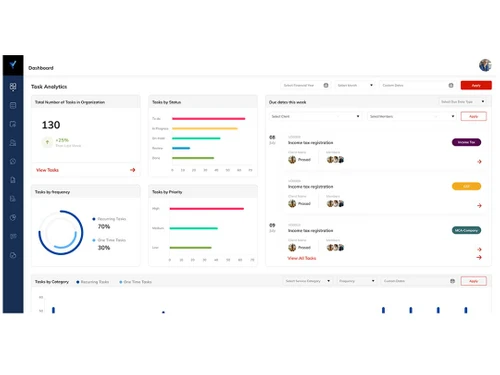Click the 'Tasks by Status' card title

[166, 102]
